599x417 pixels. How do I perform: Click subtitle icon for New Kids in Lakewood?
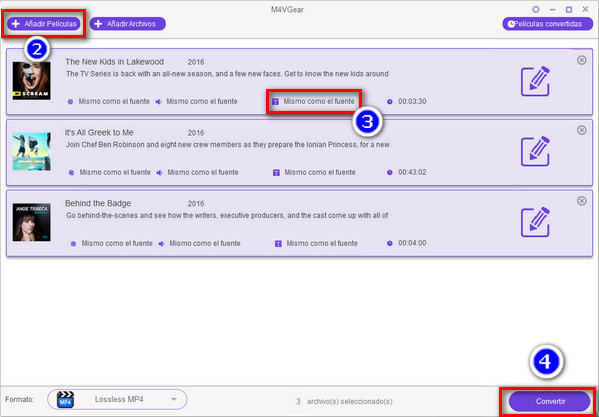click(x=275, y=102)
